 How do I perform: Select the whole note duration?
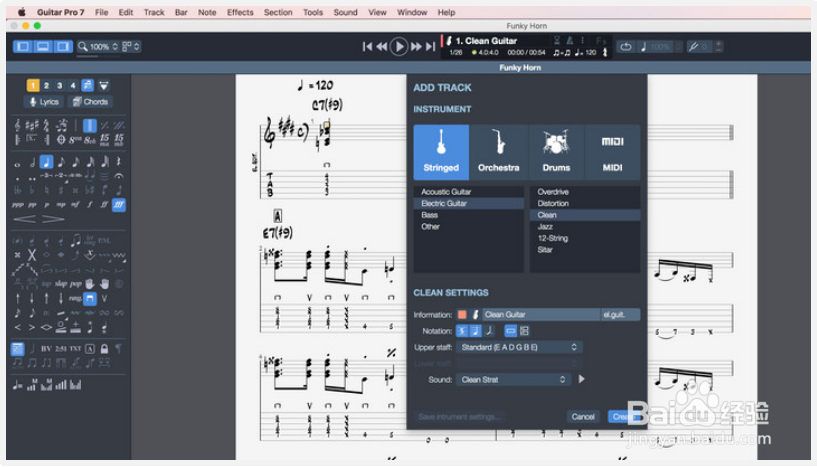pos(17,163)
